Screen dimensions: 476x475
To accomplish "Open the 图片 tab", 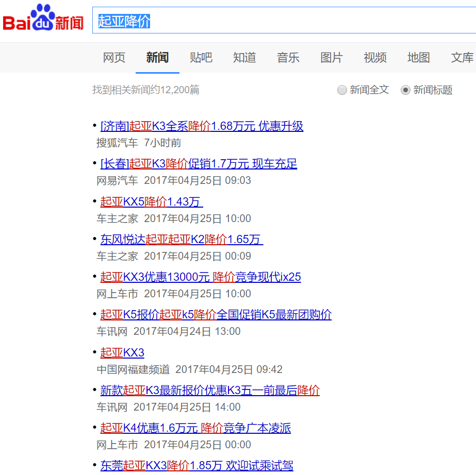I will click(x=331, y=58).
